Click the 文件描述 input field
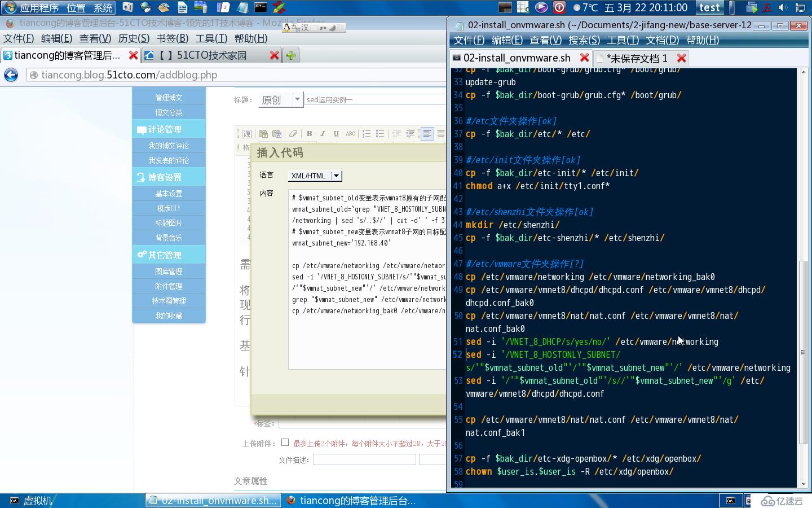 (x=364, y=459)
